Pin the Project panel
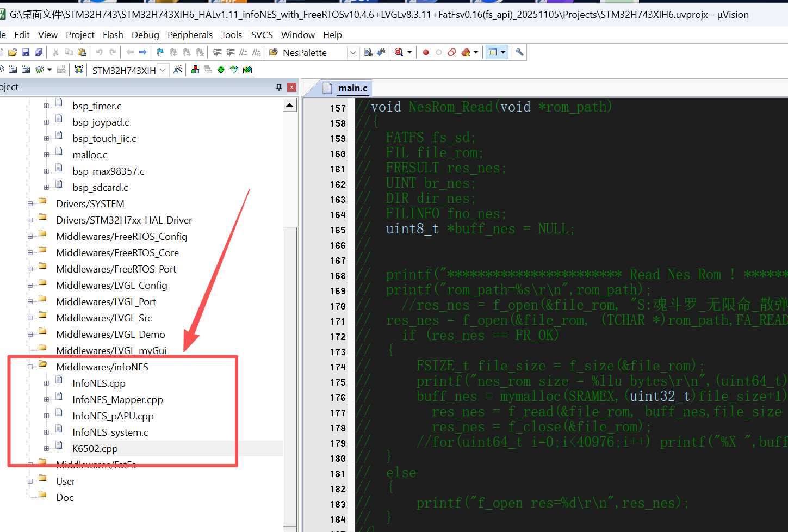 pos(279,87)
